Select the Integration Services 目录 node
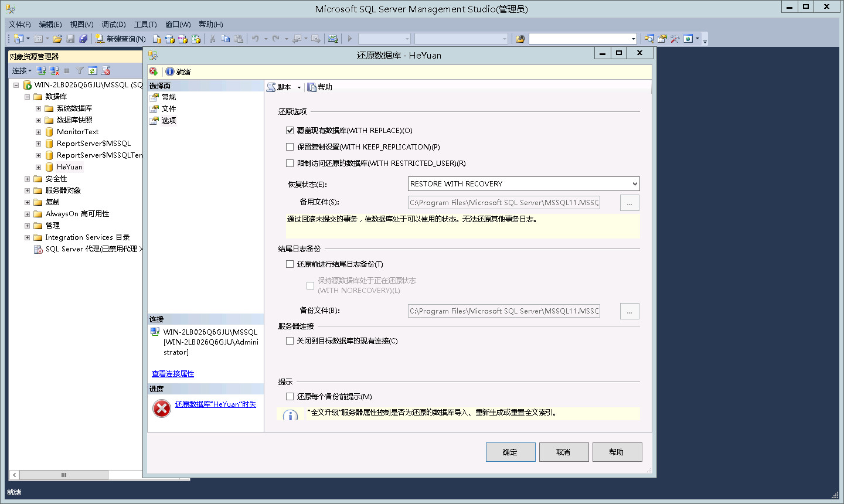Image resolution: width=844 pixels, height=504 pixels. coord(87,237)
